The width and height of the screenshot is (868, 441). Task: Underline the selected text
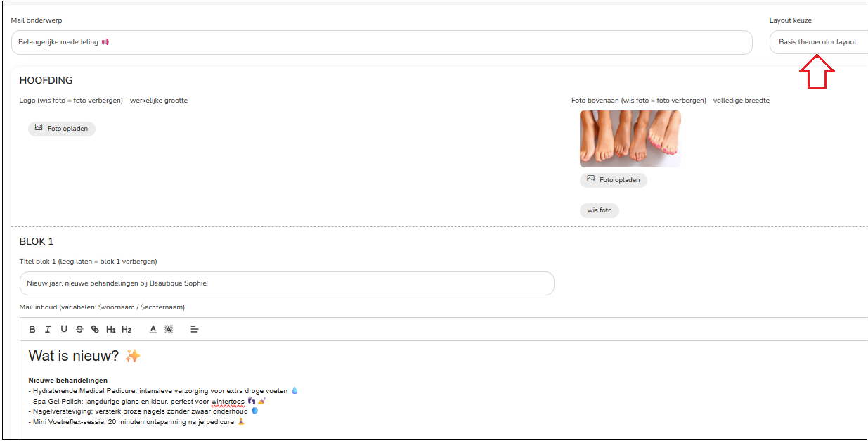[x=64, y=329]
